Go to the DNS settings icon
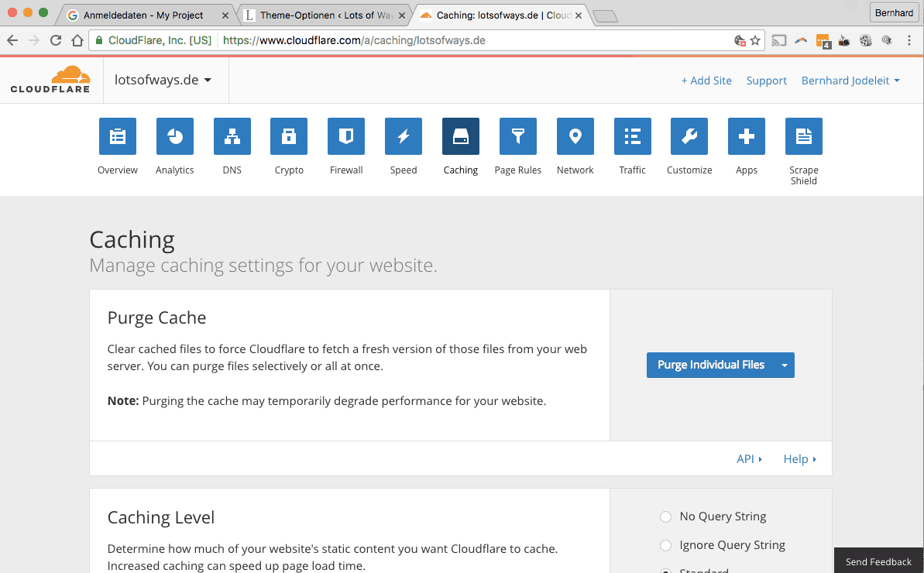Screen dimensions: 924x573 (x=232, y=136)
